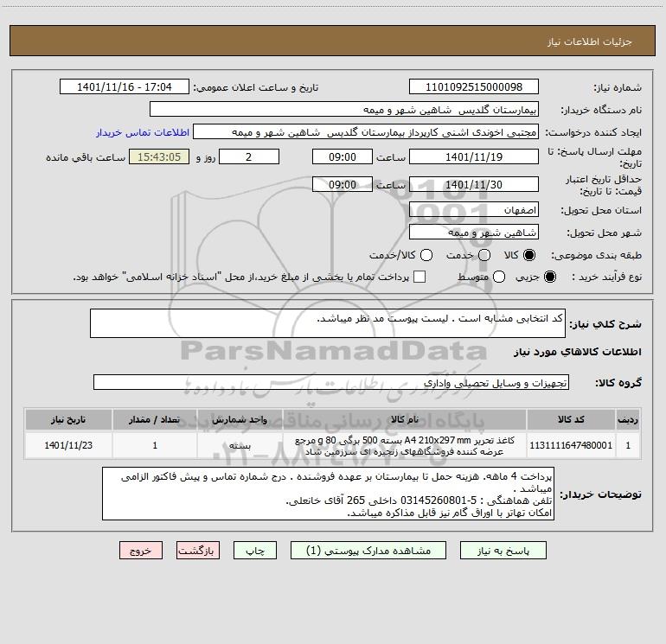Click the بسته unit cell
Image resolution: width=666 pixels, height=644 pixels.
pos(240,445)
